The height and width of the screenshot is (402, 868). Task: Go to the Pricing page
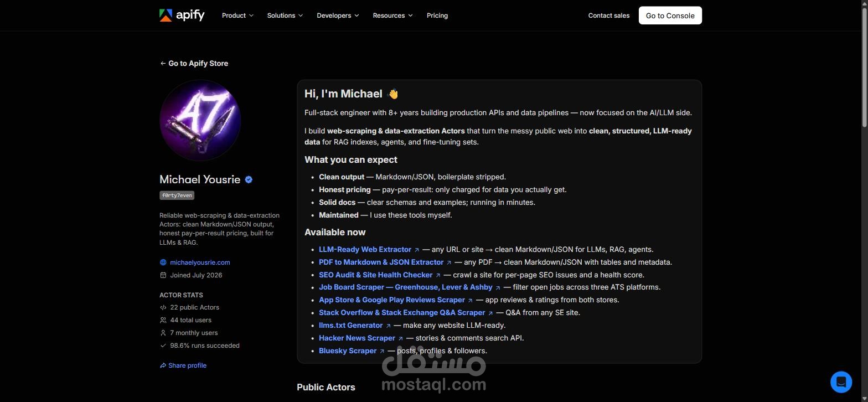coord(437,16)
